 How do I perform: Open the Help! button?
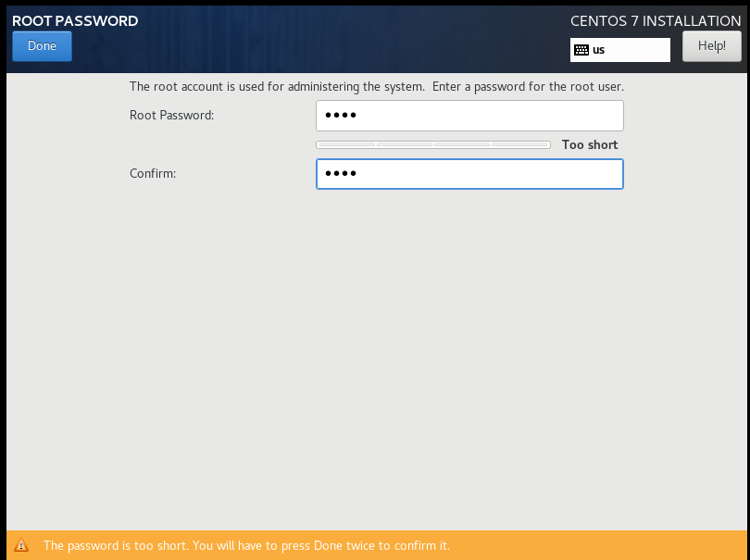tap(712, 46)
